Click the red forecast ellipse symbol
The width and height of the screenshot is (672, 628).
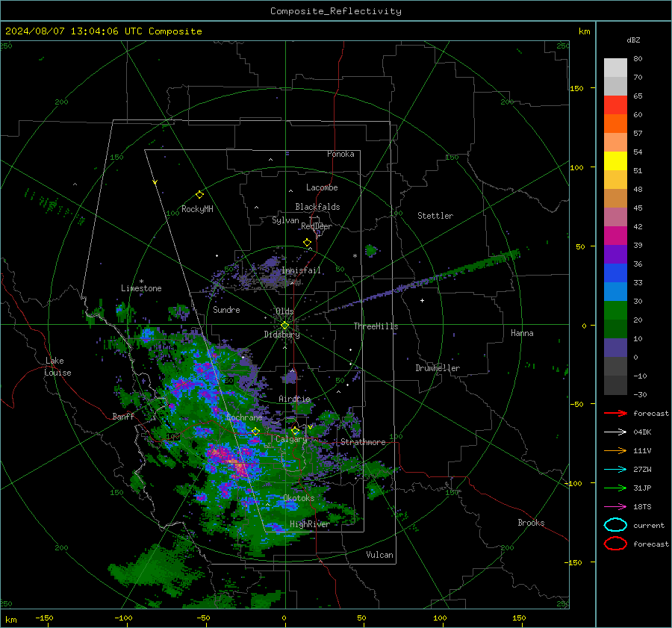pos(615,544)
